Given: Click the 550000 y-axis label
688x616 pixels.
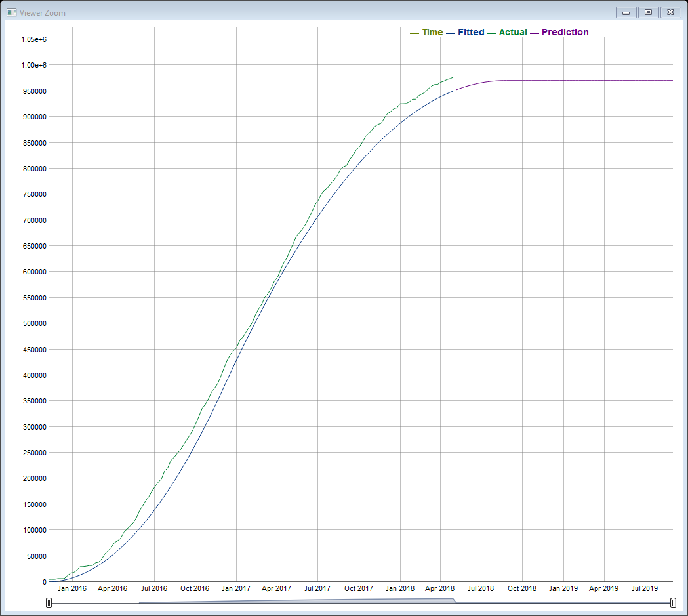Looking at the screenshot, I should coord(35,298).
